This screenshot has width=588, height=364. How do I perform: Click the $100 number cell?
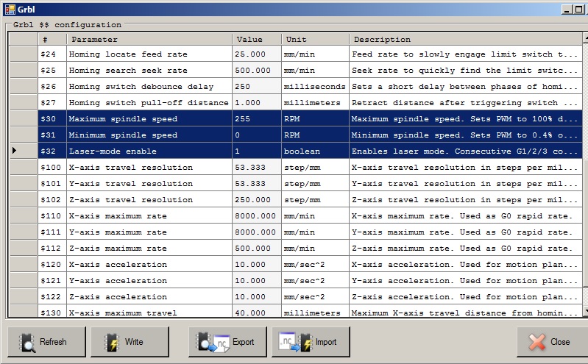[x=52, y=167]
